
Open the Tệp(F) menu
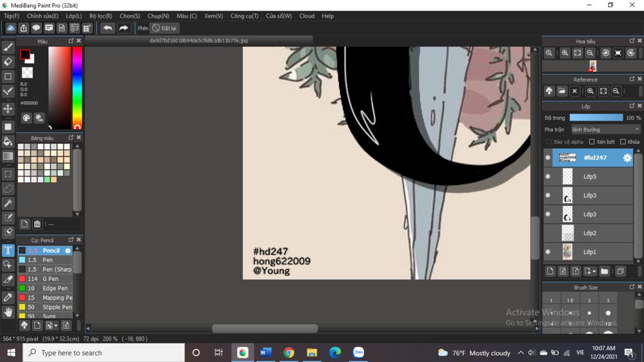pos(11,16)
